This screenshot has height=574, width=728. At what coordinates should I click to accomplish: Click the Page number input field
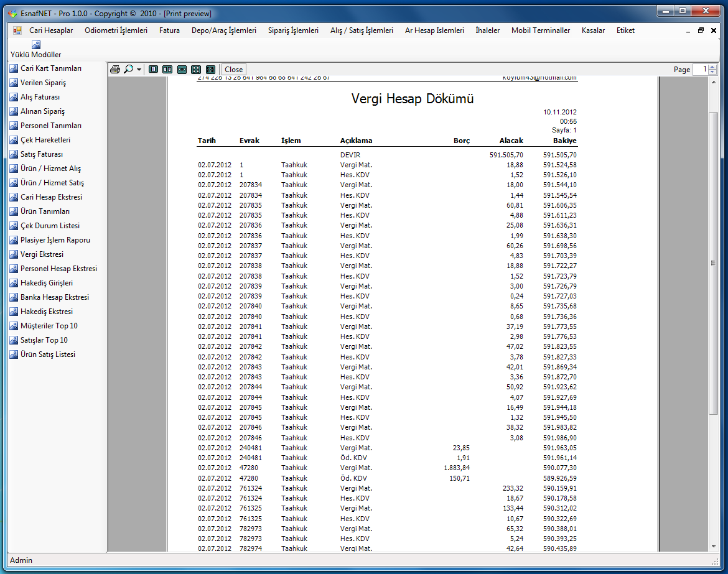(x=700, y=70)
